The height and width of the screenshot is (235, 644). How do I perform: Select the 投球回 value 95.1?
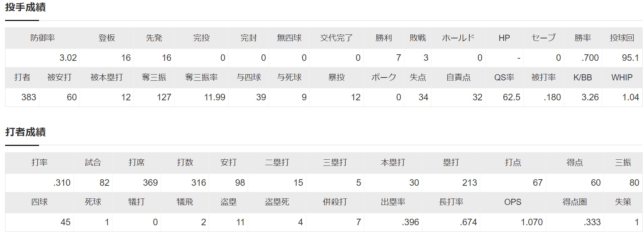(622, 58)
